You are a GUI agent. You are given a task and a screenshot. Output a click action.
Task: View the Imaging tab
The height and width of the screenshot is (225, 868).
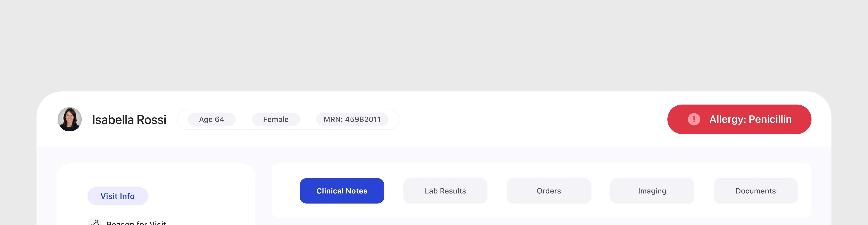tap(652, 191)
